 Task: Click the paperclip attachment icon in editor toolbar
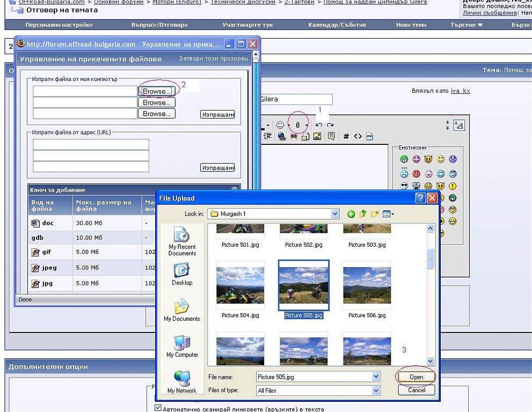297,125
